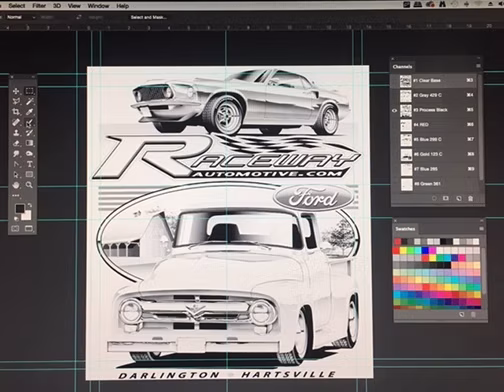Select the Pen tool
This screenshot has height=392, width=504.
point(16,164)
